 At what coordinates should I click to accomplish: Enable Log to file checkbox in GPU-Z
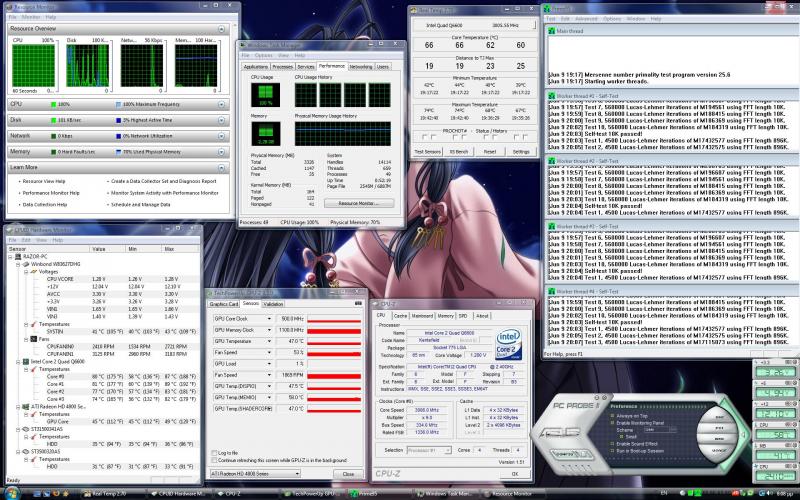tap(214, 453)
